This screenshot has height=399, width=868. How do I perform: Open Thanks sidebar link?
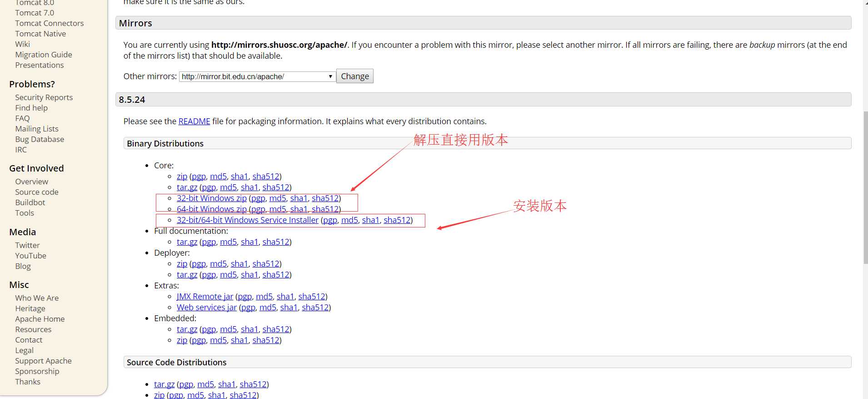[28, 382]
